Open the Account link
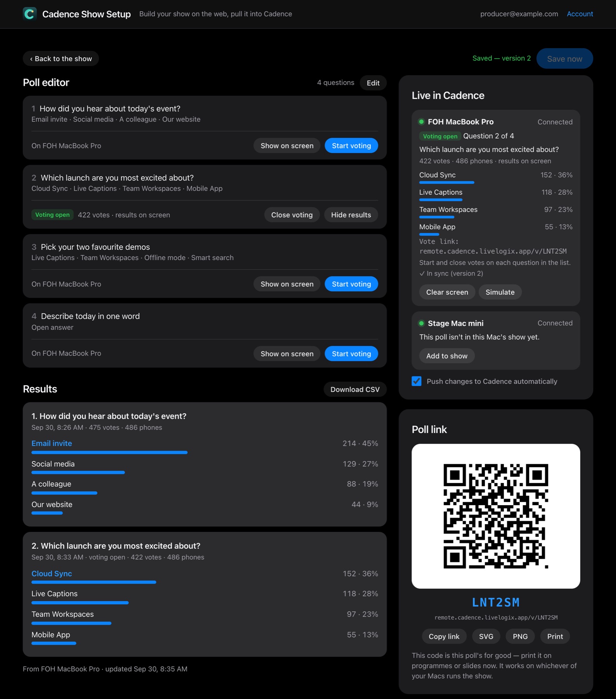The image size is (616, 699). (x=580, y=14)
